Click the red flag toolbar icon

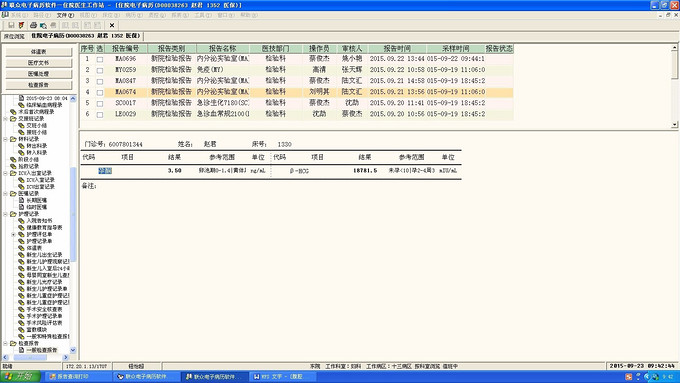click(x=21, y=25)
